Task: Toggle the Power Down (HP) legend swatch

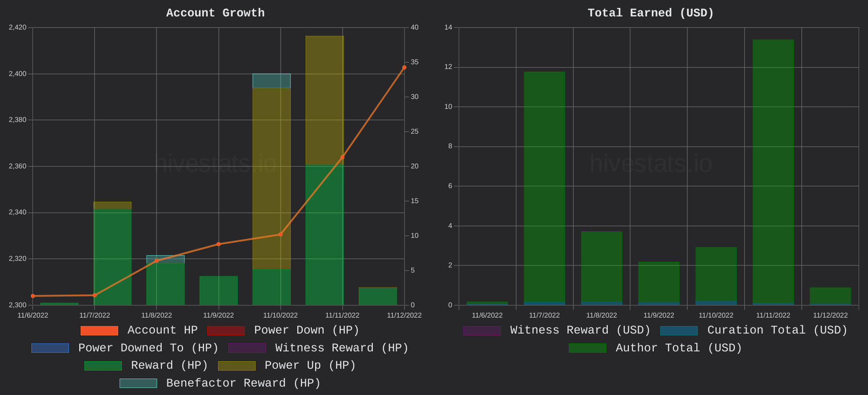Action: pyautogui.click(x=226, y=331)
